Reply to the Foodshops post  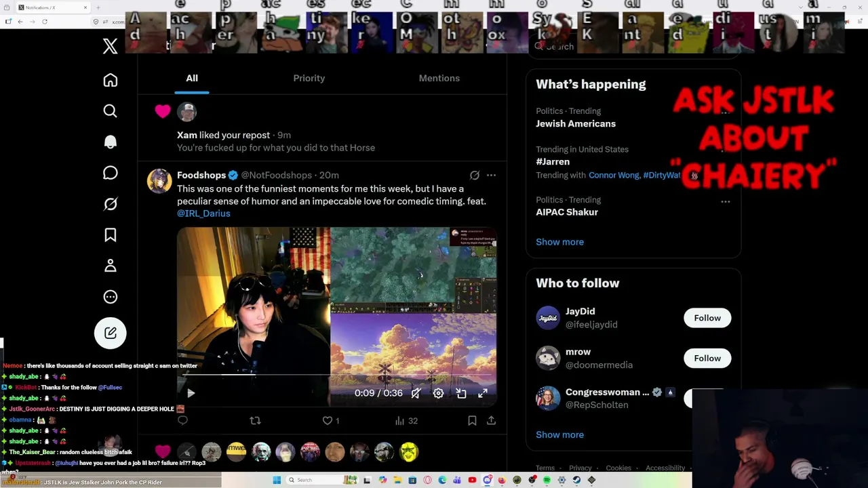point(182,421)
